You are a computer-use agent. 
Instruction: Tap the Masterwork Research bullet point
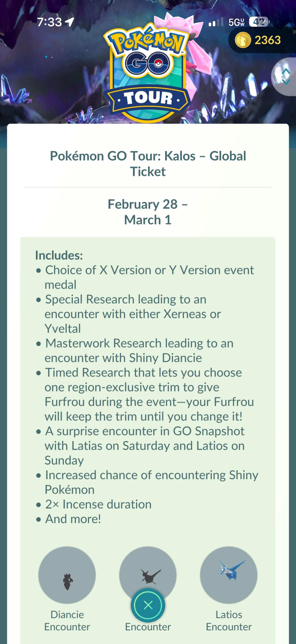click(139, 350)
